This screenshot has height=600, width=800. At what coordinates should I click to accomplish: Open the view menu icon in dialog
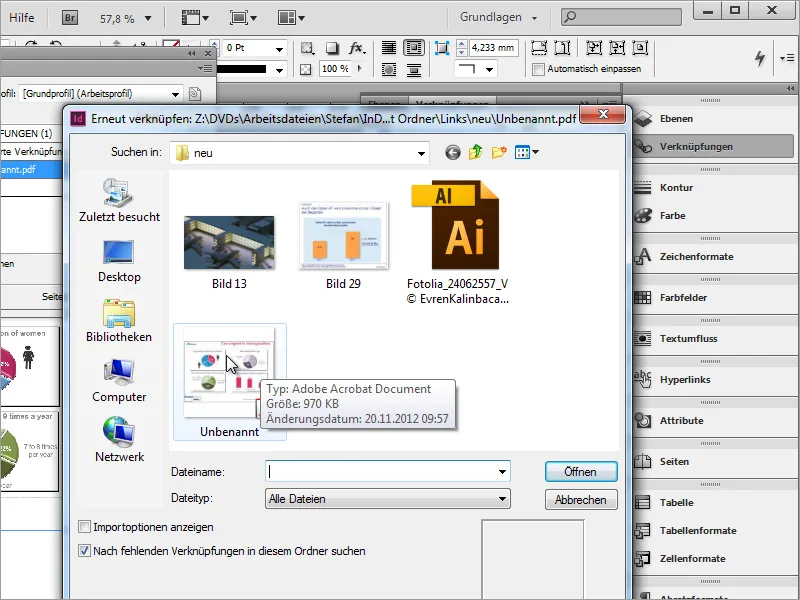tap(527, 152)
